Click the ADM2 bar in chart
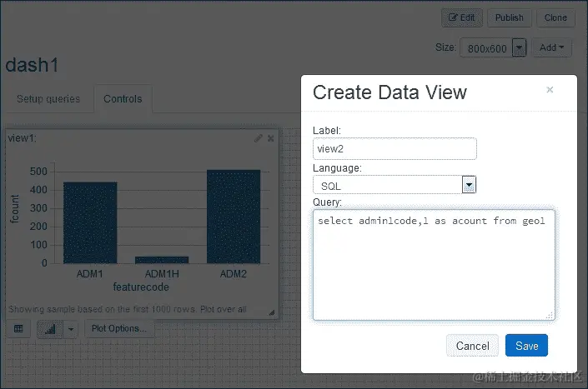 click(x=234, y=217)
